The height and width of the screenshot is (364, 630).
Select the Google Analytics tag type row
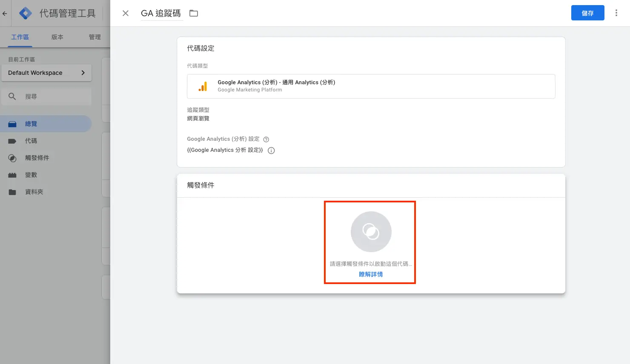click(371, 86)
